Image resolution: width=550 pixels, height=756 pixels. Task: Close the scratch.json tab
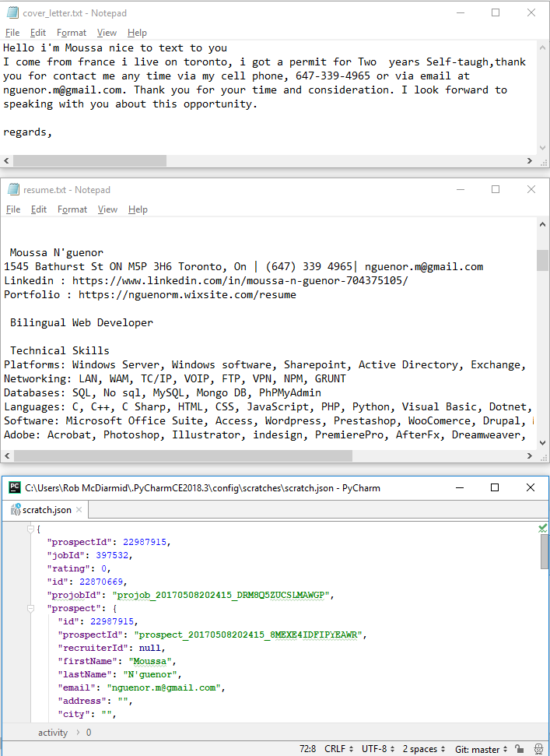pyautogui.click(x=79, y=510)
